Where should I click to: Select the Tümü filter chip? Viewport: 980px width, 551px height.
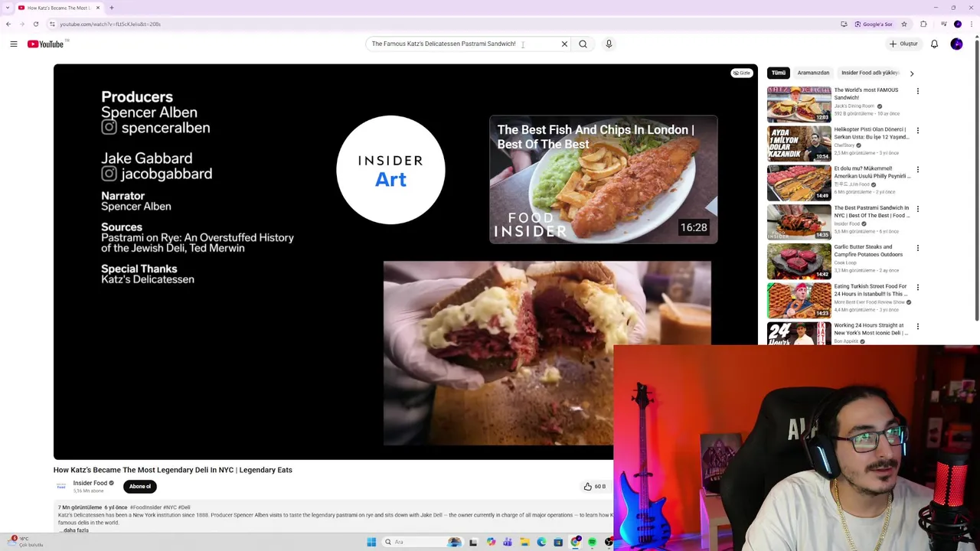point(779,73)
